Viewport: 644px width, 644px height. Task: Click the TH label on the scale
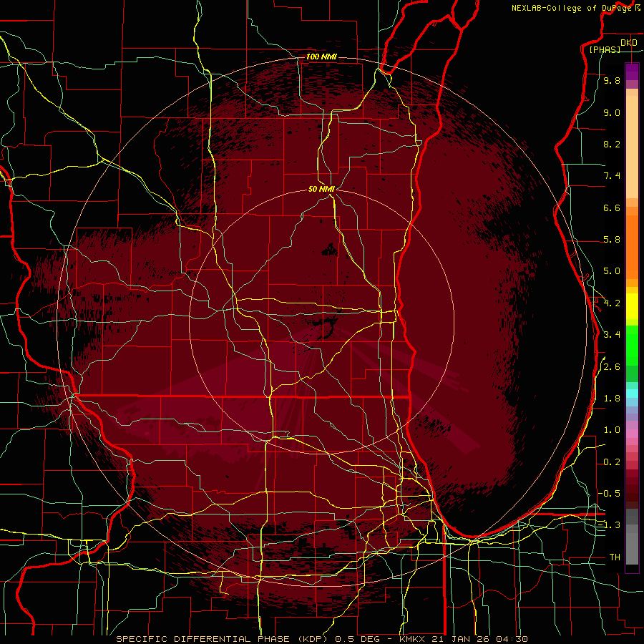coord(615,557)
